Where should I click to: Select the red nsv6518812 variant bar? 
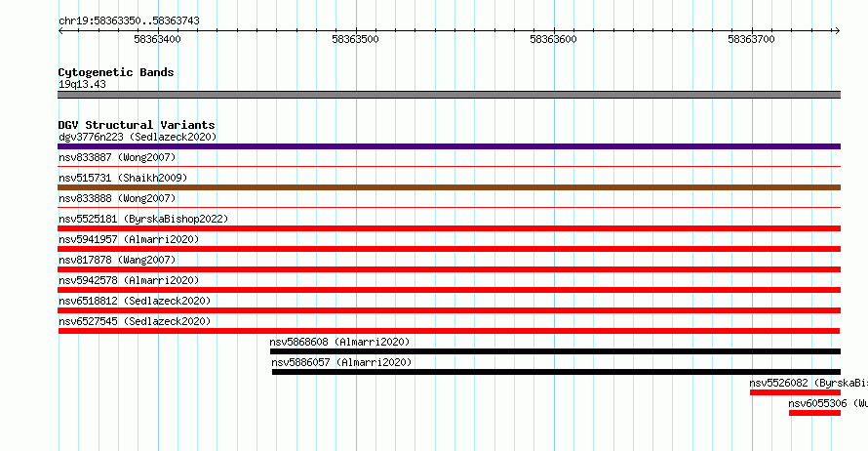[449, 310]
